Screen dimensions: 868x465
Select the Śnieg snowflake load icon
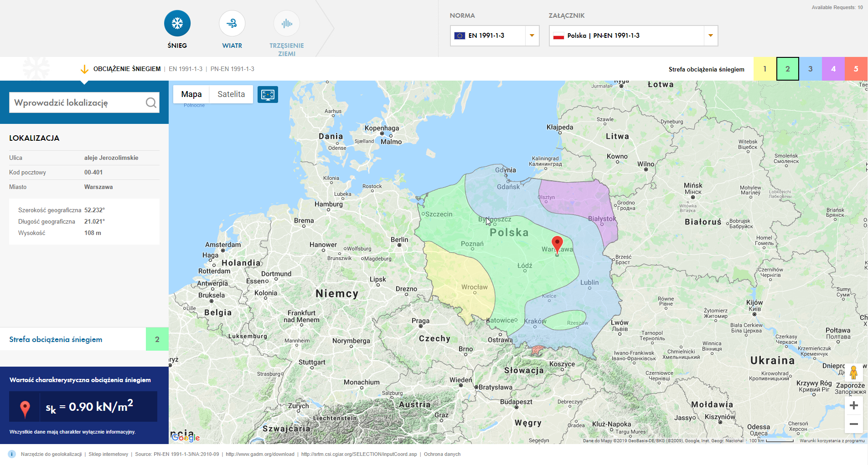[177, 24]
